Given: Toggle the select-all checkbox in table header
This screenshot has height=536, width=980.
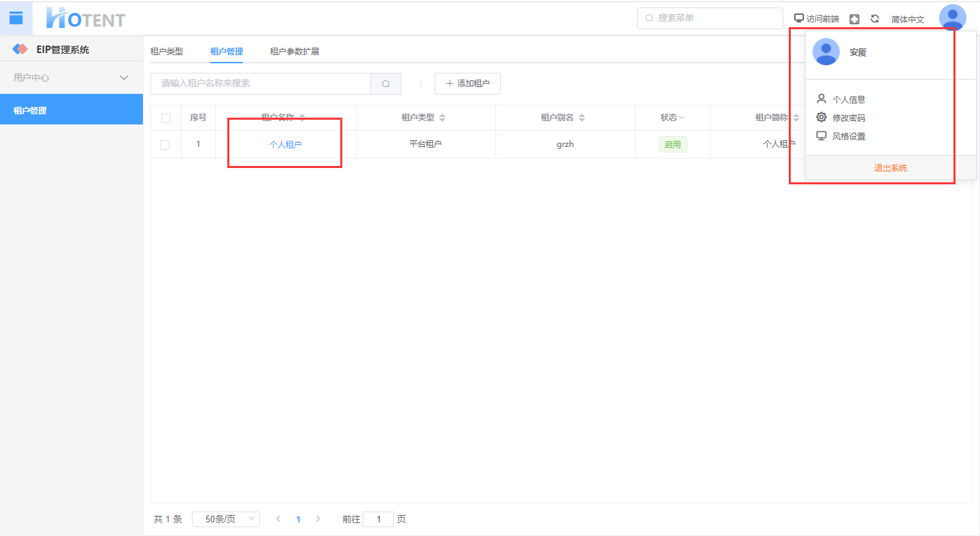Looking at the screenshot, I should [x=166, y=118].
